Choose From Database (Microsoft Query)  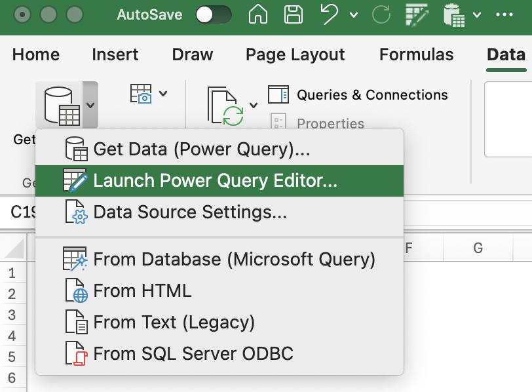(219, 260)
